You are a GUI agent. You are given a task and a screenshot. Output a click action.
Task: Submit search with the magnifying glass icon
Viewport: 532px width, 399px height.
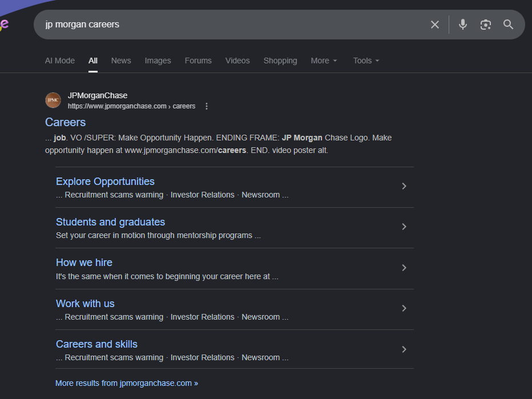click(x=508, y=25)
